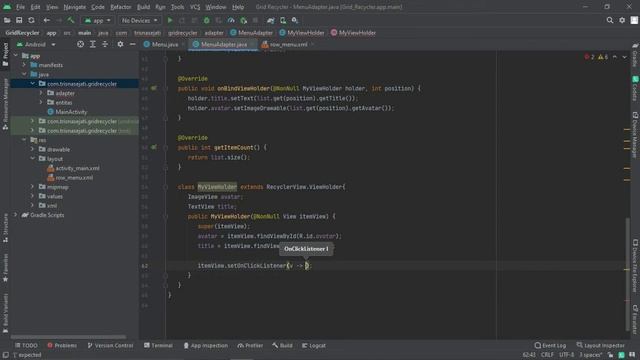Expand the adapter package
This screenshot has width=640, height=360.
[x=41, y=93]
